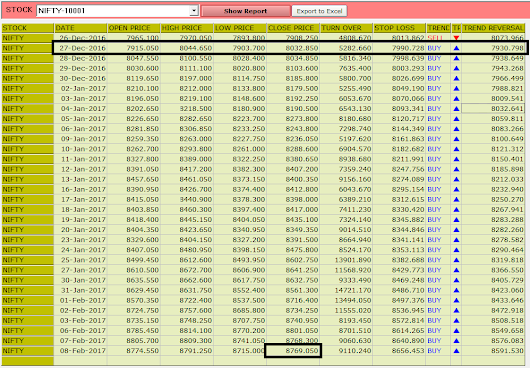This screenshot has width=530, height=368.
Task: Click blue up arrow for 05-Jan-2017
Action: point(456,119)
